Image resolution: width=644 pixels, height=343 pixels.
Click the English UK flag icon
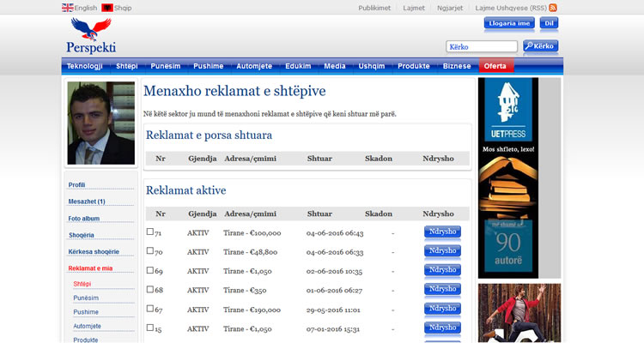pyautogui.click(x=68, y=7)
